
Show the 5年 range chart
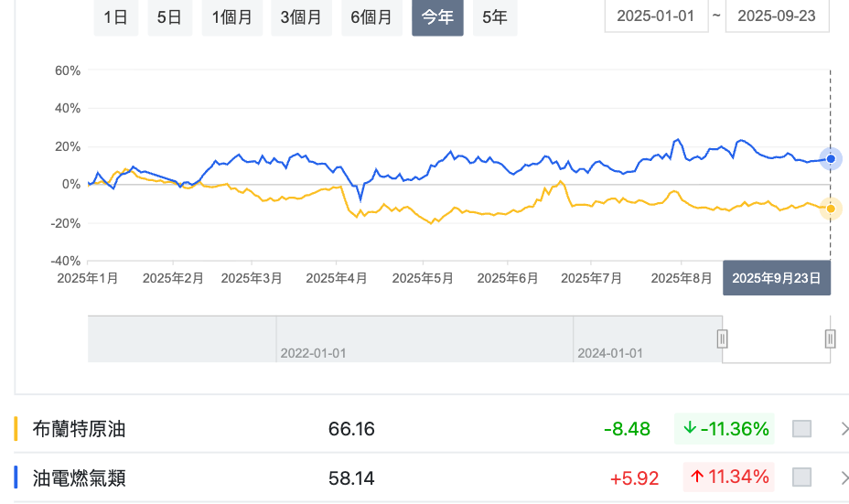pos(494,17)
